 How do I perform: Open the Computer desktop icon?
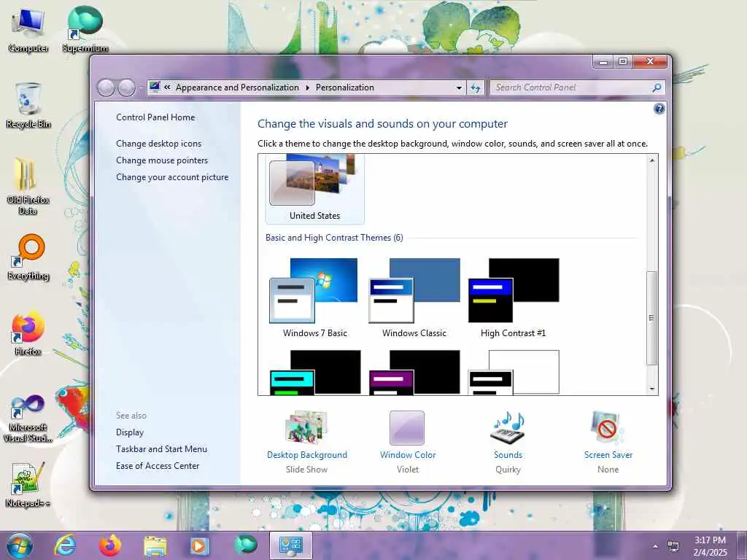(28, 30)
